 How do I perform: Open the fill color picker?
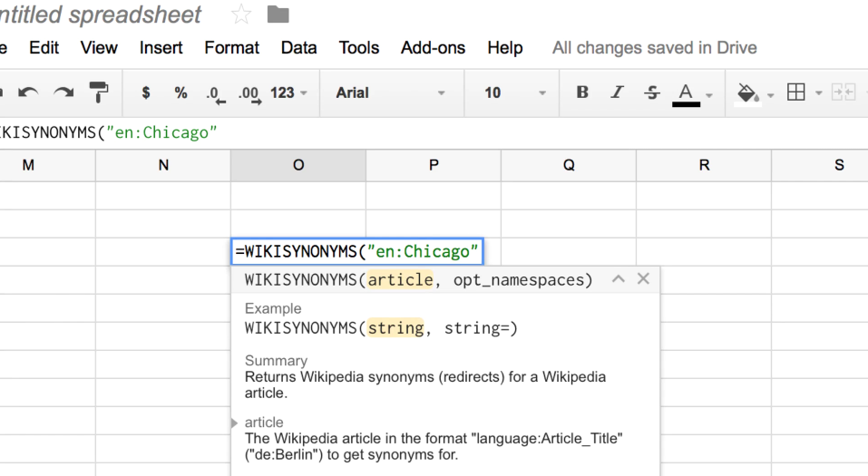[747, 93]
